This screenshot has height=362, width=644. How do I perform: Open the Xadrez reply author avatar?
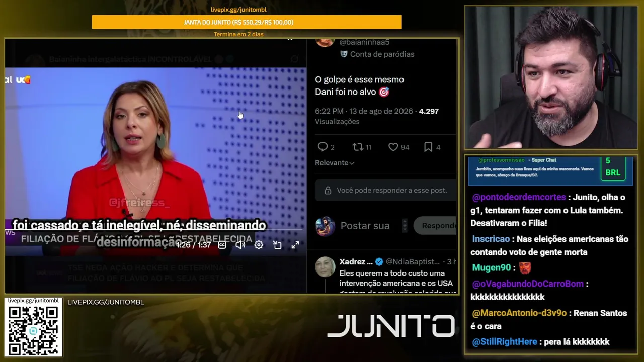325,267
